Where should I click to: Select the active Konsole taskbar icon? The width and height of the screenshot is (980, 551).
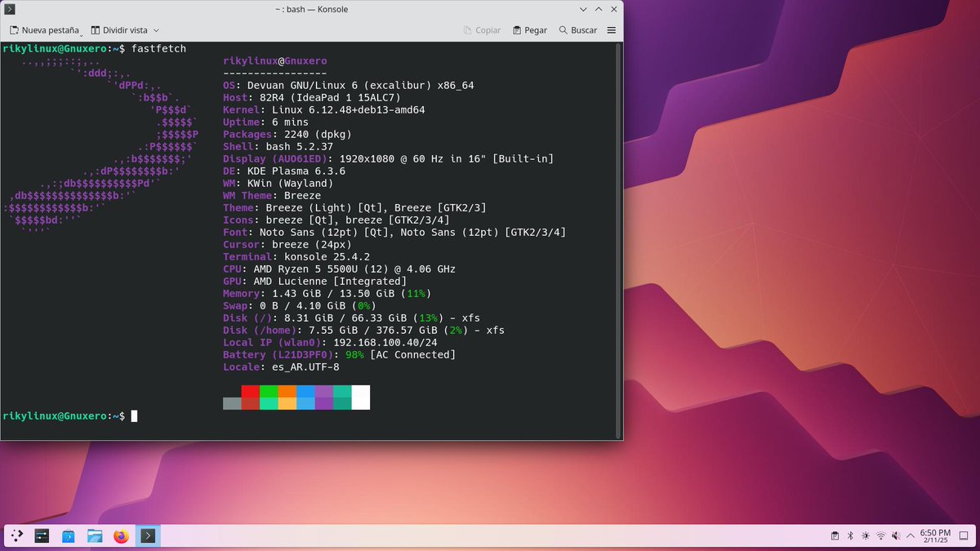coord(148,536)
